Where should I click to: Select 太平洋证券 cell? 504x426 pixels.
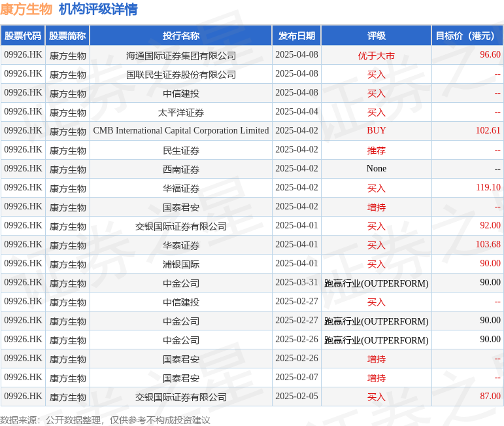click(x=181, y=113)
